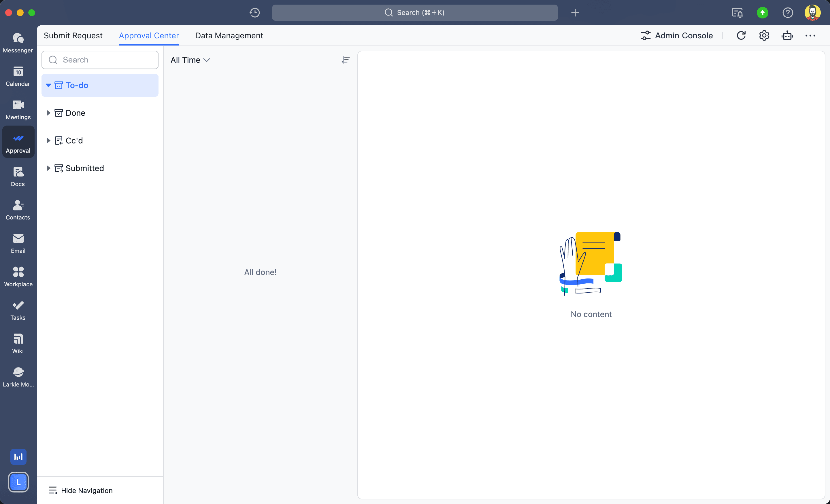This screenshot has width=830, height=504.
Task: Expand the Submitted folder arrow
Action: tap(48, 168)
